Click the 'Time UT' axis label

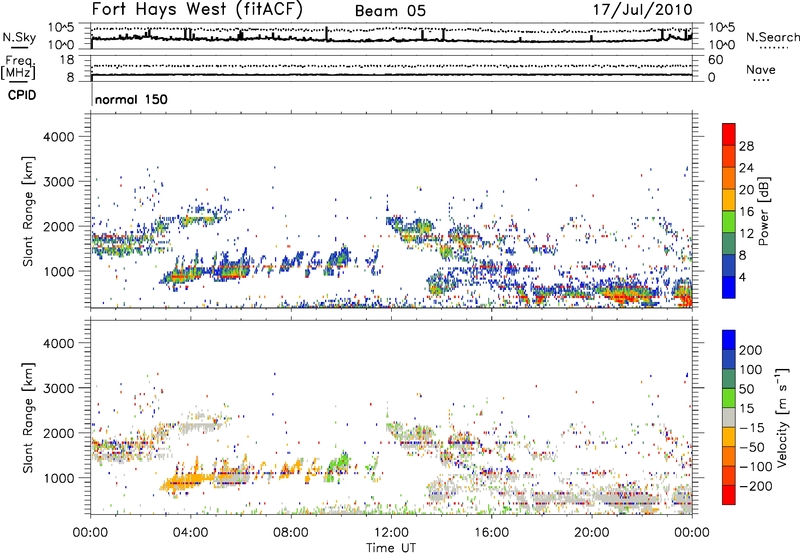click(x=391, y=548)
